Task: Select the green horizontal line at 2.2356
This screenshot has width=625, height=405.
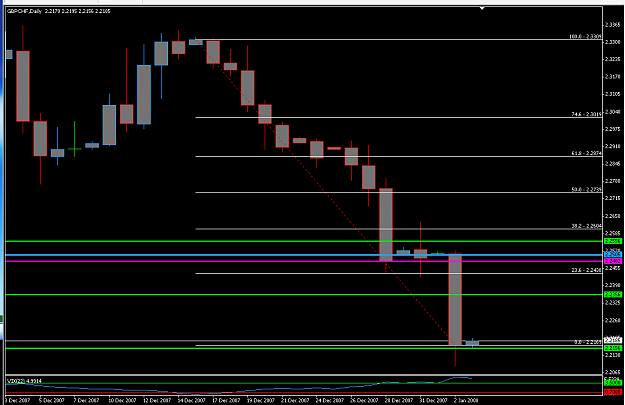Action: [x=303, y=295]
